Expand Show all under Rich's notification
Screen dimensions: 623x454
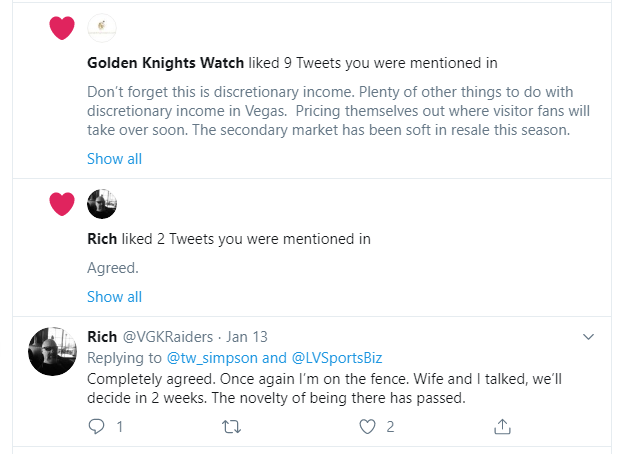coord(114,297)
